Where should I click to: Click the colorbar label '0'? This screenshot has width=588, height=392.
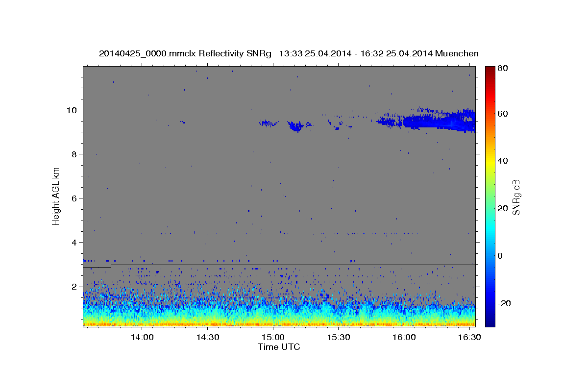[x=500, y=255]
